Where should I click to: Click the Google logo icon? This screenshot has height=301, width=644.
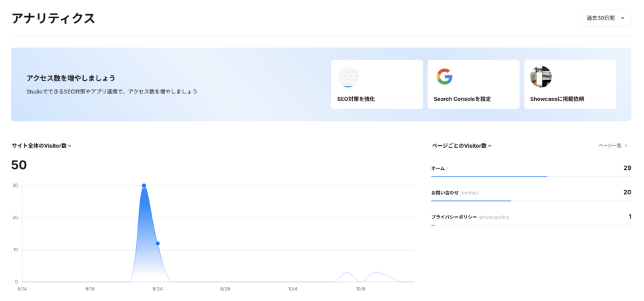pos(444,77)
